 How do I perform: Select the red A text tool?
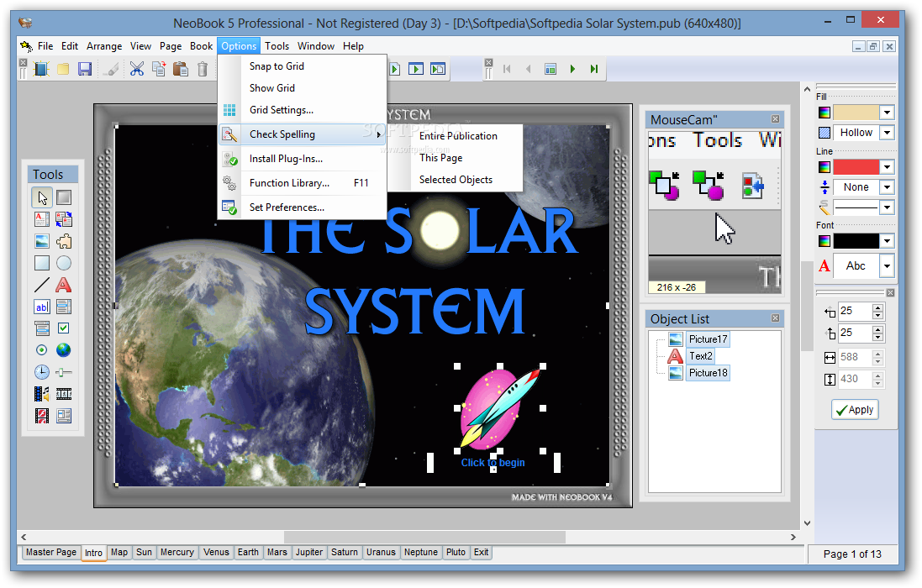pyautogui.click(x=64, y=285)
